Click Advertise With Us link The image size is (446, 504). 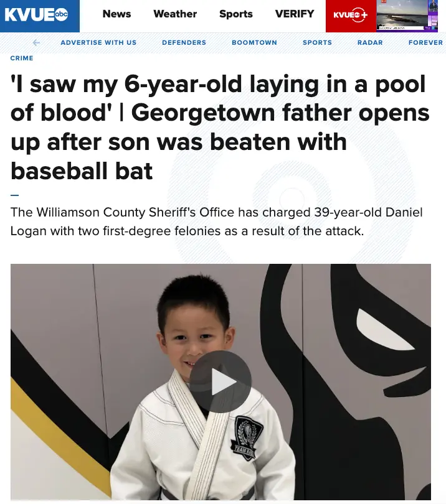(x=98, y=42)
